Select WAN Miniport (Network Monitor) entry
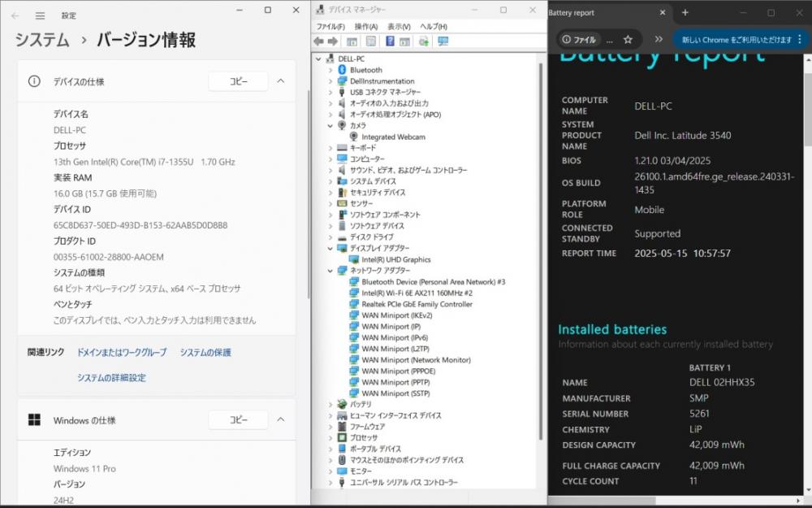Image resolution: width=812 pixels, height=508 pixels. point(416,360)
